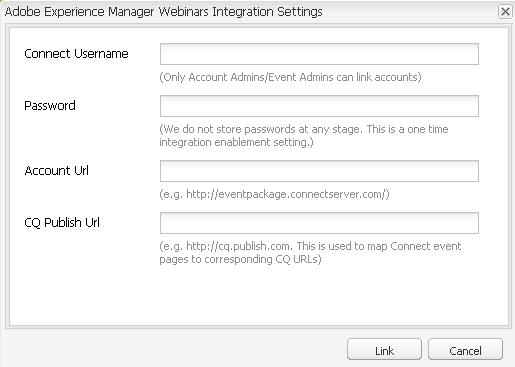Click the Account Url label
This screenshot has height=367, width=515.
(57, 171)
